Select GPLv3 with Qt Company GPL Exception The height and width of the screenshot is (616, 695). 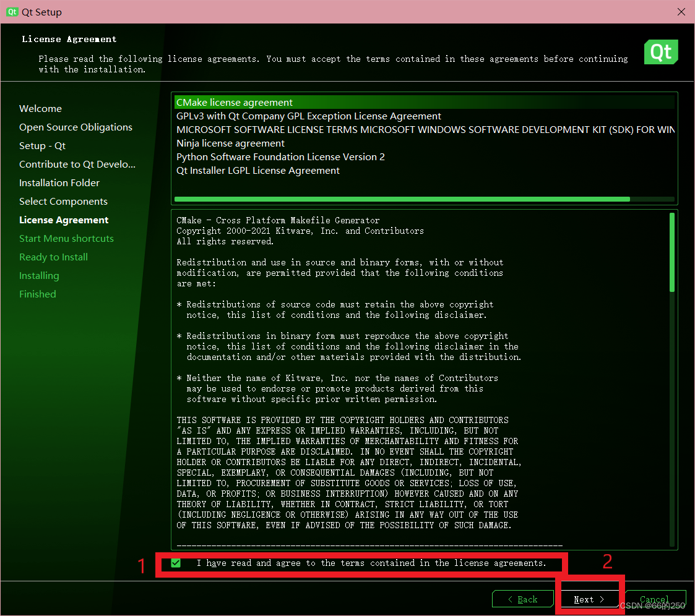(x=425, y=116)
